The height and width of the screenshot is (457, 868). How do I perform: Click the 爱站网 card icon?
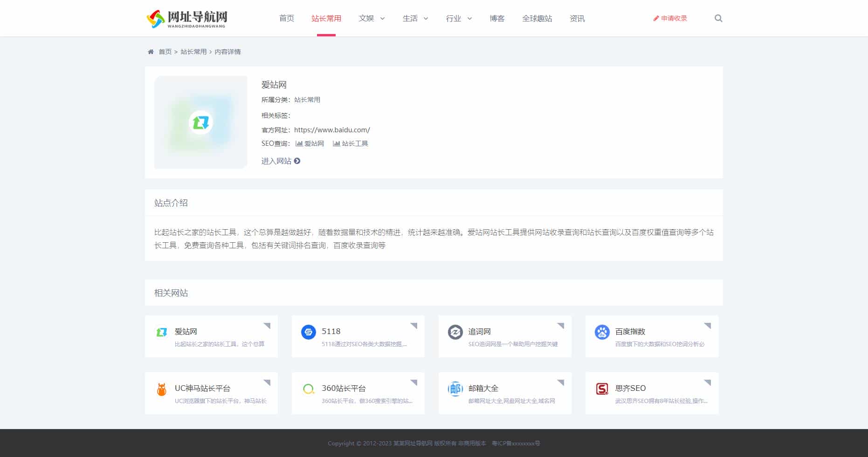161,332
